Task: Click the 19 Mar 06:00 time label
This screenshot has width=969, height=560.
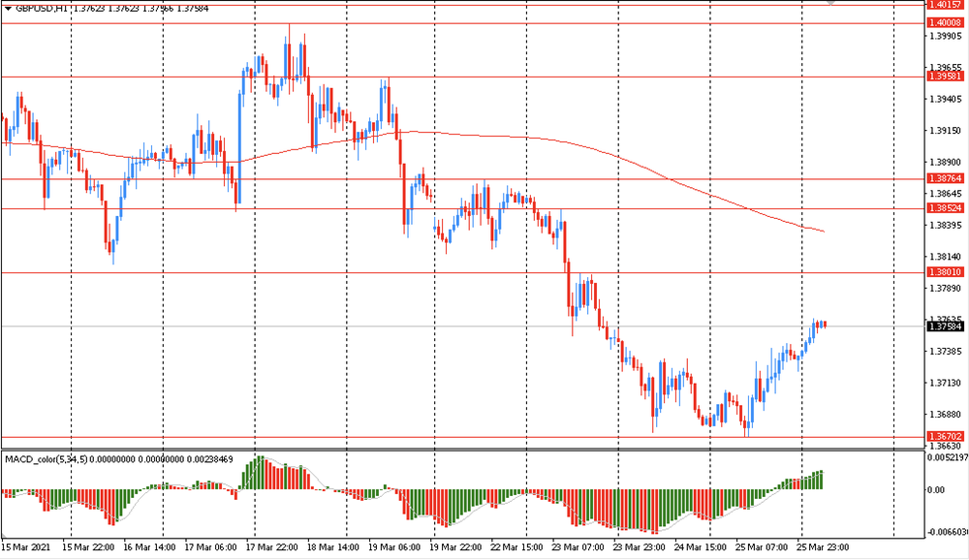Action: coord(393,547)
